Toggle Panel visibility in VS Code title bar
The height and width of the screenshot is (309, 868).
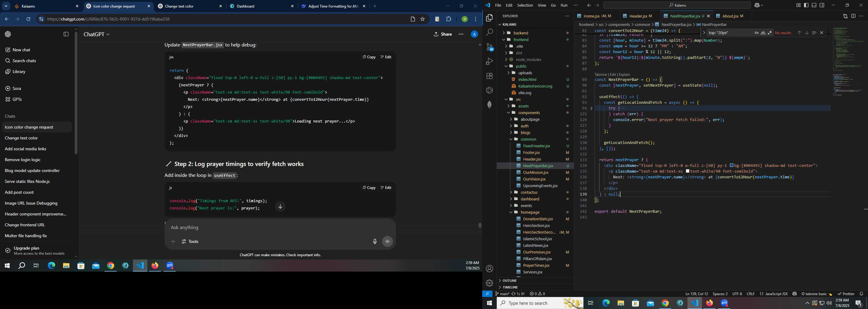pyautogui.click(x=814, y=5)
